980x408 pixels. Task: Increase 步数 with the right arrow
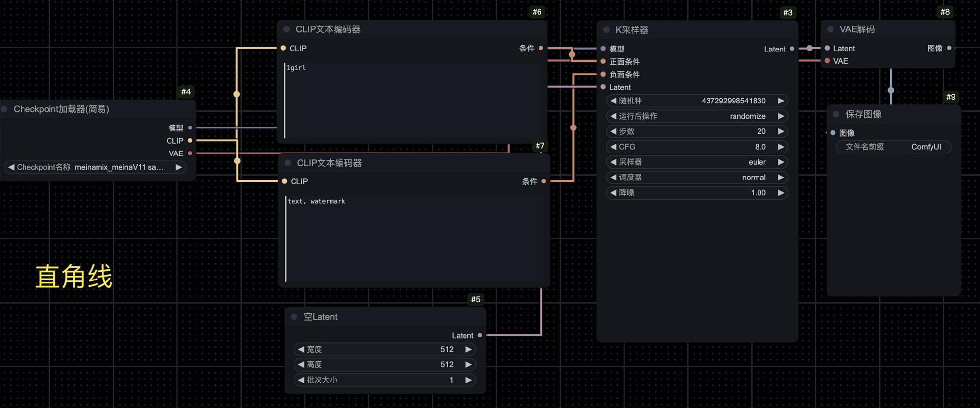(x=781, y=131)
